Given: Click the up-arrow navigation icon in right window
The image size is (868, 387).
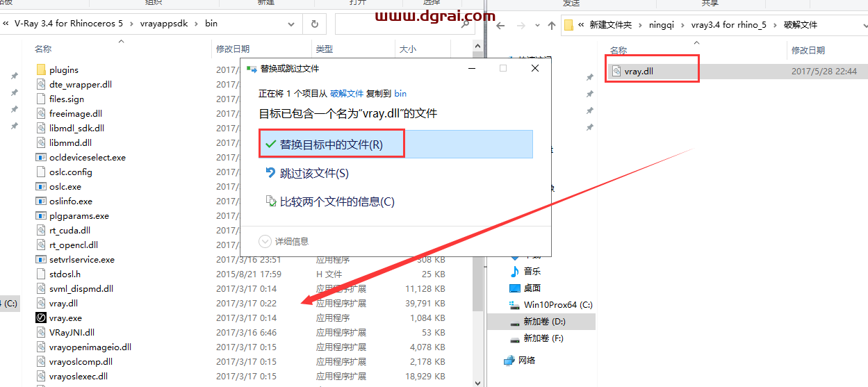Looking at the screenshot, I should pyautogui.click(x=551, y=25).
